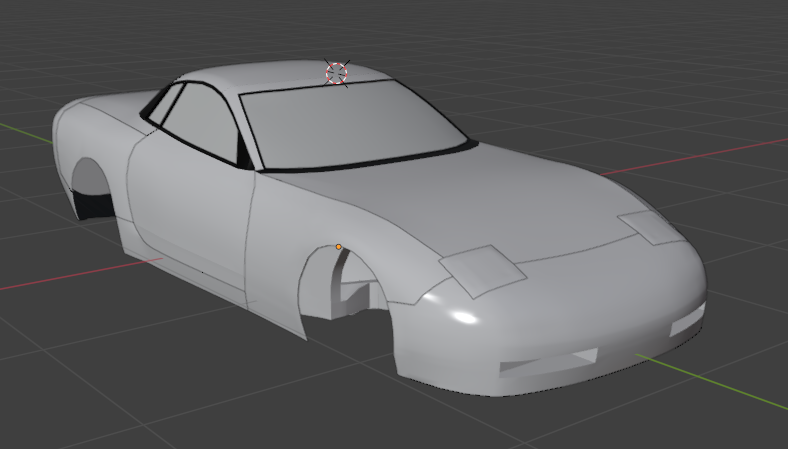
Task: Click the far-side pop-up headlight cover
Action: [x=650, y=227]
